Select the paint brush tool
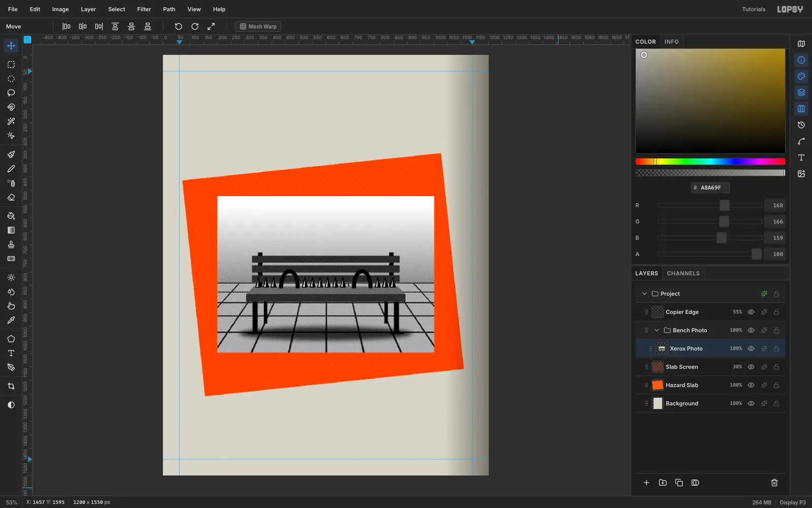 point(11,154)
